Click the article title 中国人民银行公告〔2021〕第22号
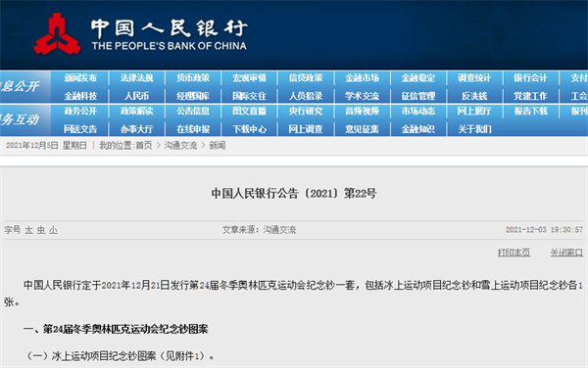The image size is (588, 368). tap(294, 194)
